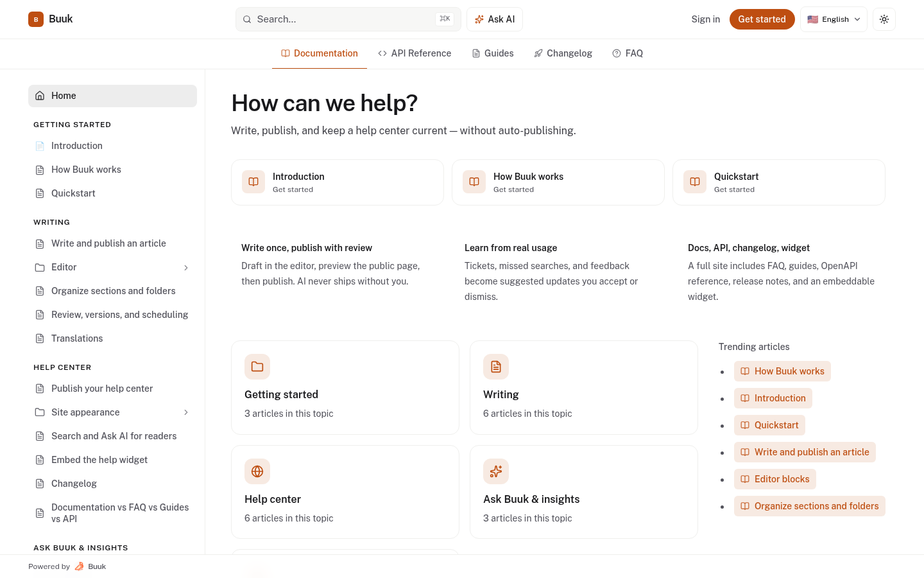Click the globe icon on Help center topic
The width and height of the screenshot is (924, 578).
[x=257, y=471]
